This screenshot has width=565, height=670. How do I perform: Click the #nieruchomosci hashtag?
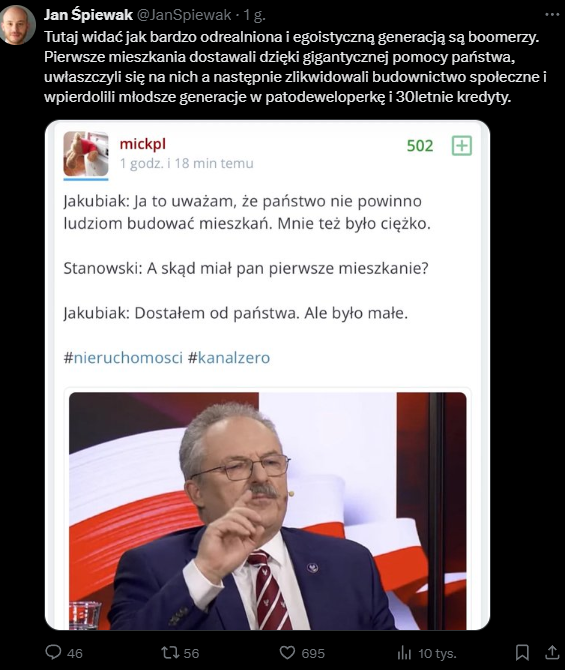click(123, 358)
